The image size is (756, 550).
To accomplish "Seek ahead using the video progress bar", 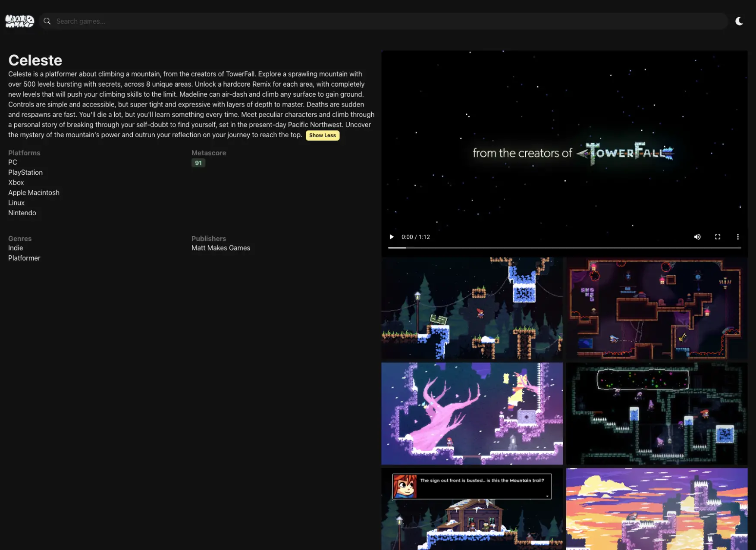I will [x=561, y=247].
